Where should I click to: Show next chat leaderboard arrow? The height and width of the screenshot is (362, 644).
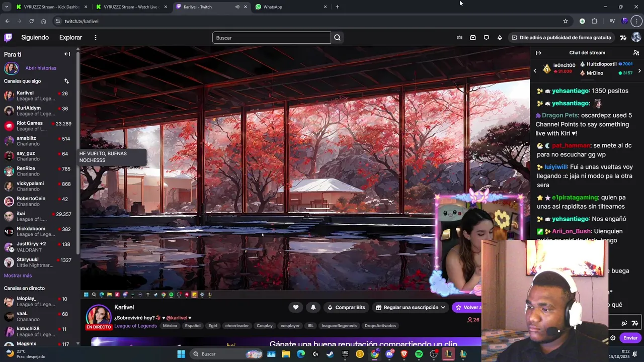coord(639,71)
